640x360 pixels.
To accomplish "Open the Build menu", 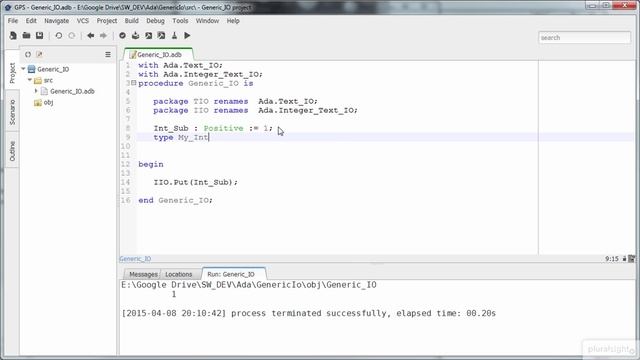I will (131, 21).
